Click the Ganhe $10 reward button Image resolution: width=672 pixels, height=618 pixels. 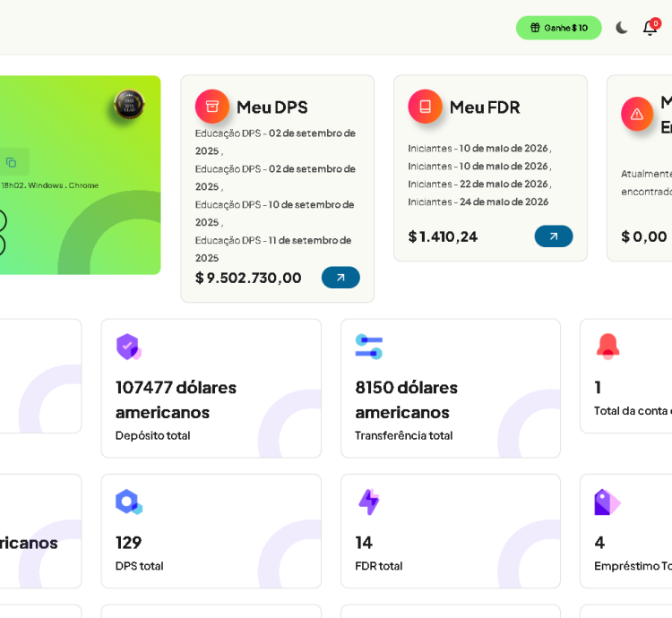pyautogui.click(x=558, y=28)
